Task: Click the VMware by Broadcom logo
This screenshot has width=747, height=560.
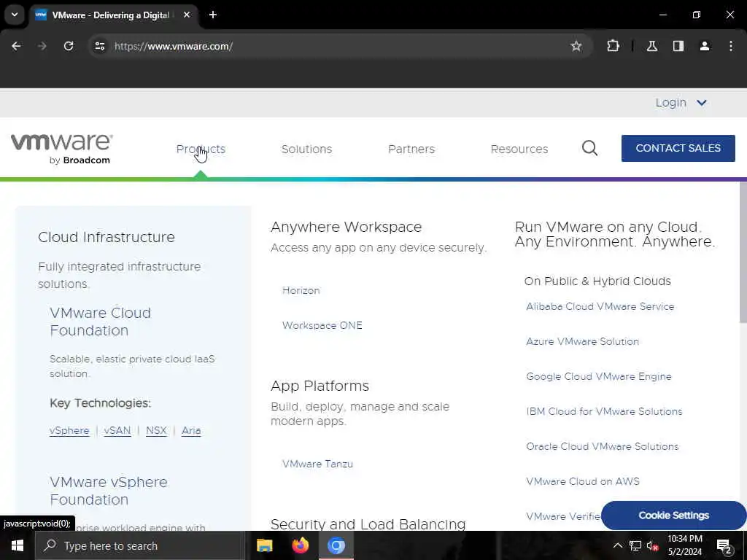Action: coord(62,149)
